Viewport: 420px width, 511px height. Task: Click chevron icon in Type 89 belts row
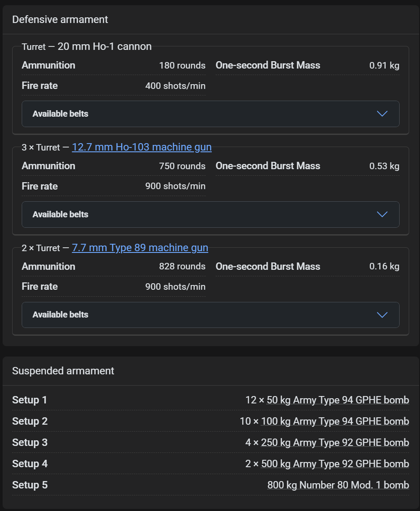382,315
